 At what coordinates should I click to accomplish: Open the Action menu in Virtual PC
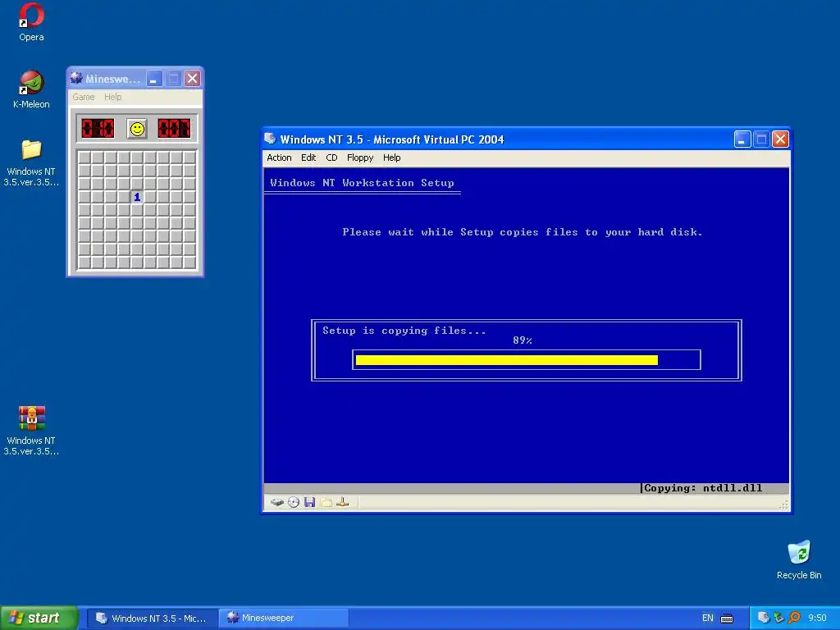click(x=279, y=157)
